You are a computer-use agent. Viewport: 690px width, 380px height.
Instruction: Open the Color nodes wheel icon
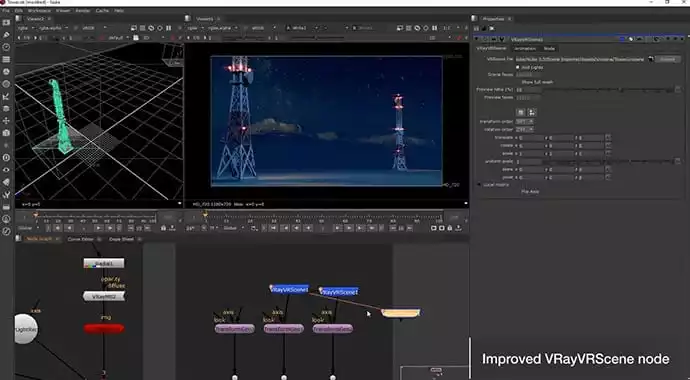pos(6,72)
